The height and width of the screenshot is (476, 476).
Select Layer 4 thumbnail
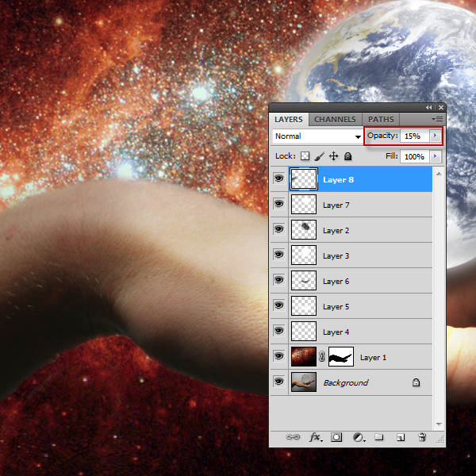[304, 331]
